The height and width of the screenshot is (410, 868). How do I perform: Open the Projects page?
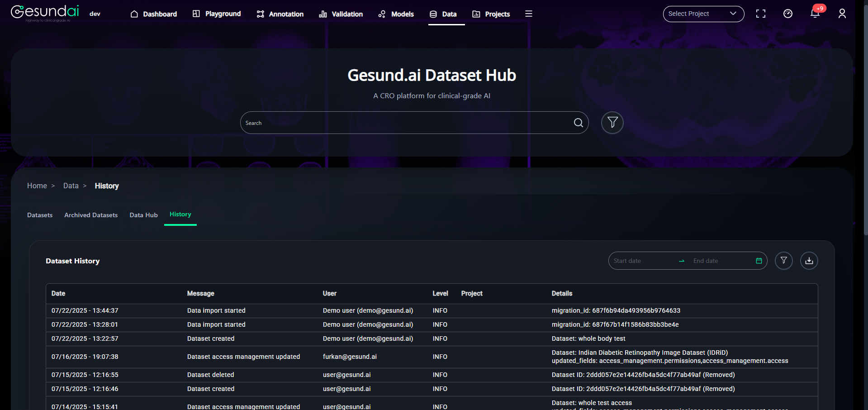(x=491, y=14)
